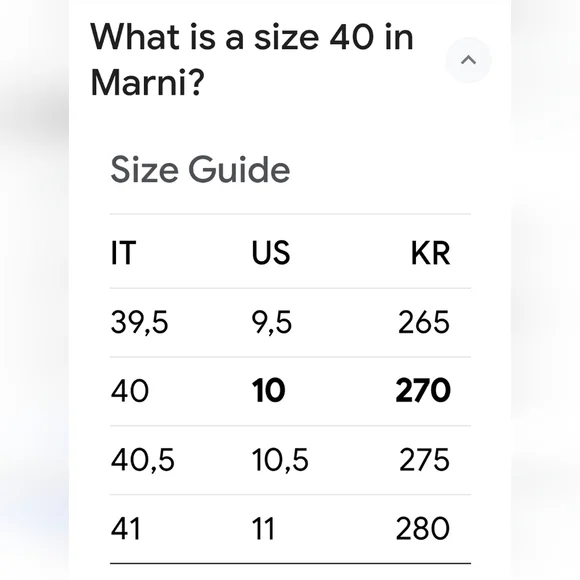Click the bold KR size 270 value
Viewport: 580px width, 580px height.
pos(423,391)
